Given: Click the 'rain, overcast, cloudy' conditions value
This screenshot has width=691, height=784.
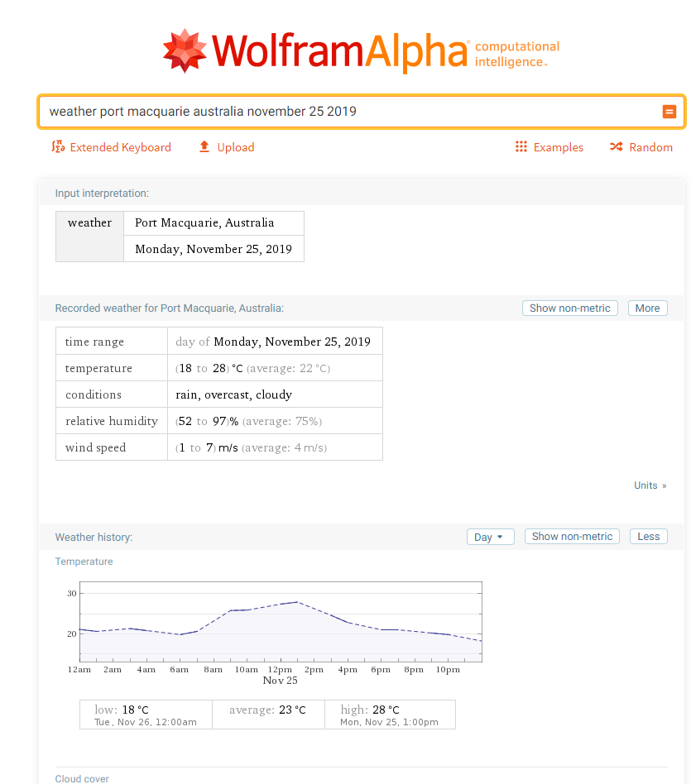Looking at the screenshot, I should pos(233,394).
